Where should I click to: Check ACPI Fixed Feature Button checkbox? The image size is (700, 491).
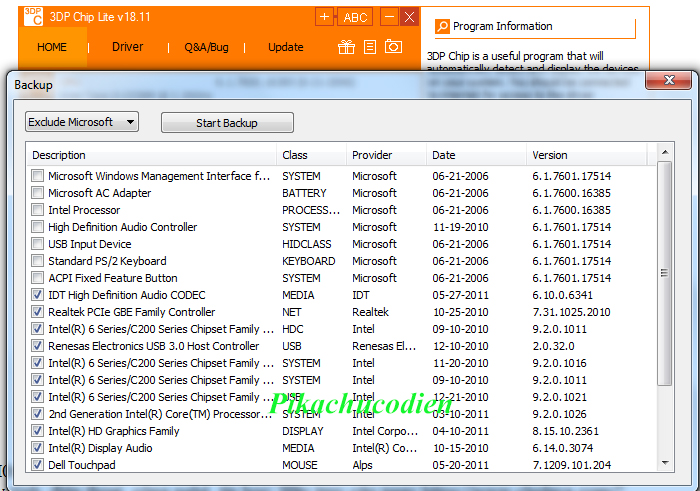pyautogui.click(x=38, y=278)
